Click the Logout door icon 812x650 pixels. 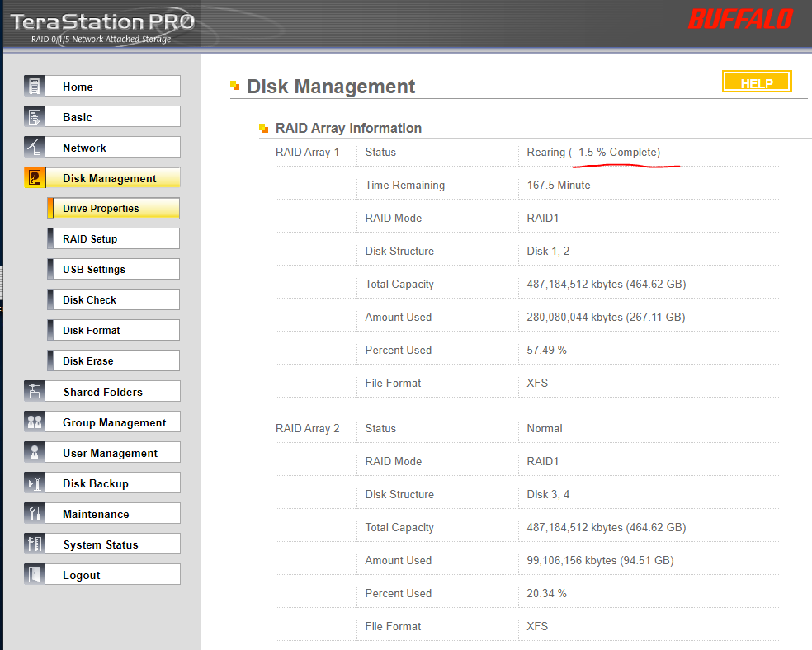click(35, 574)
